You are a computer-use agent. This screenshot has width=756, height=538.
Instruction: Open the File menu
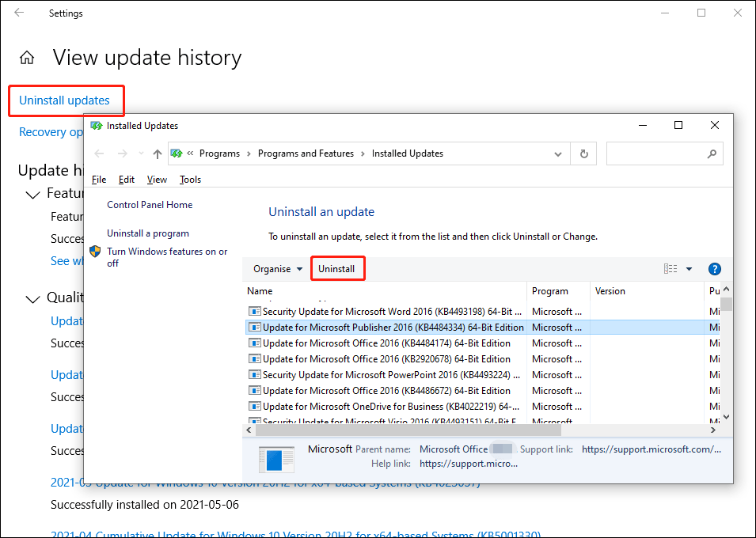coord(99,180)
